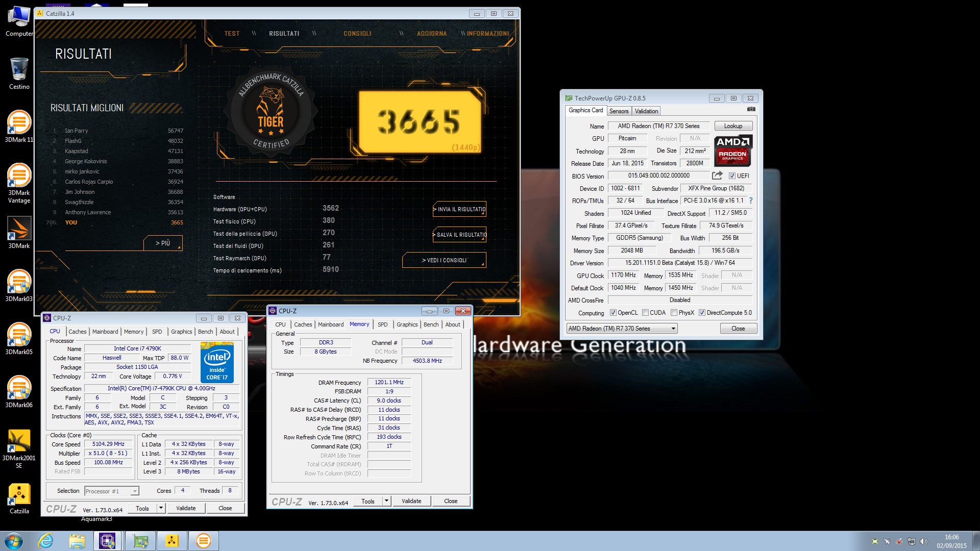Toggle the OpenCL checkbox
The height and width of the screenshot is (551, 980).
click(x=613, y=313)
